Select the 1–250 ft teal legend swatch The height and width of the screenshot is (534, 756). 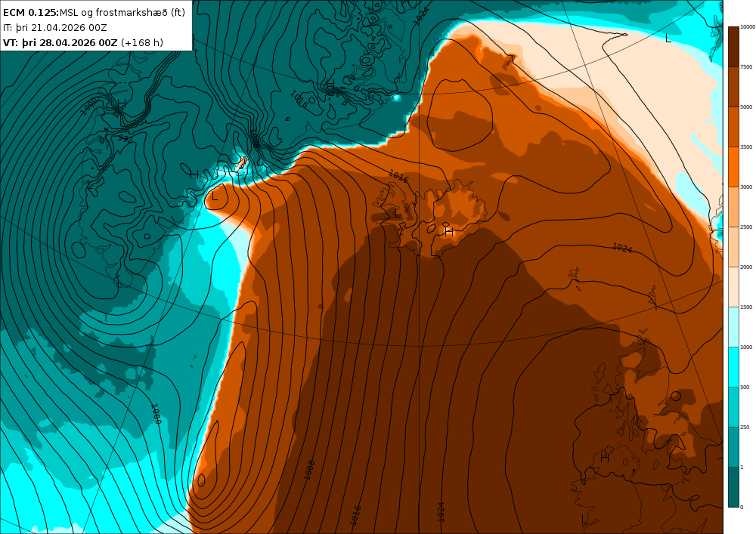(x=733, y=446)
